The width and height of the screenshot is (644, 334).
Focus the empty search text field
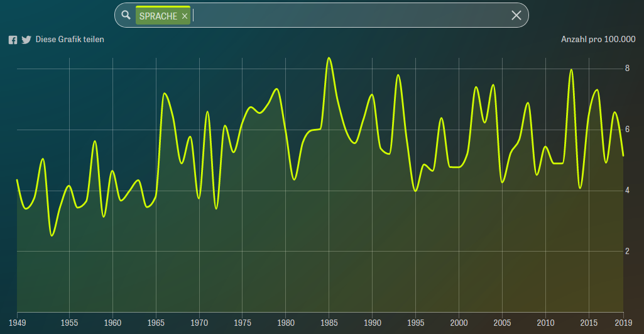[x=346, y=16]
